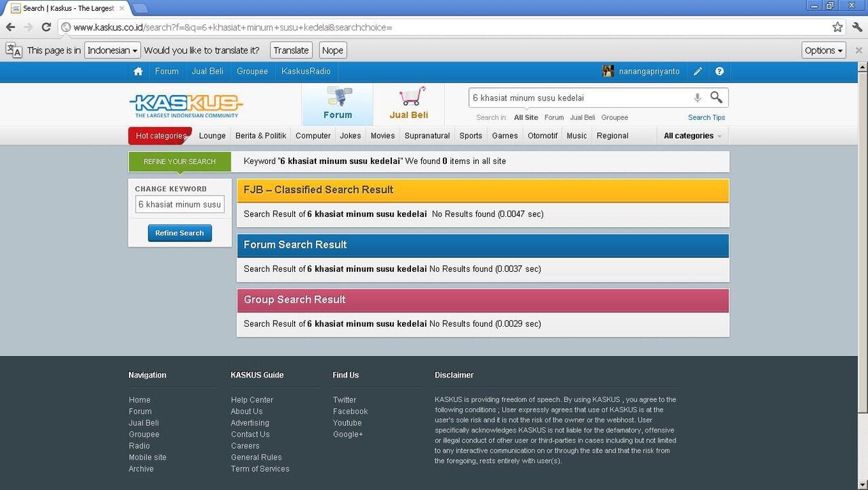The height and width of the screenshot is (490, 868).
Task: Click the REFINE YOUR SEARCH tab header
Action: click(180, 161)
